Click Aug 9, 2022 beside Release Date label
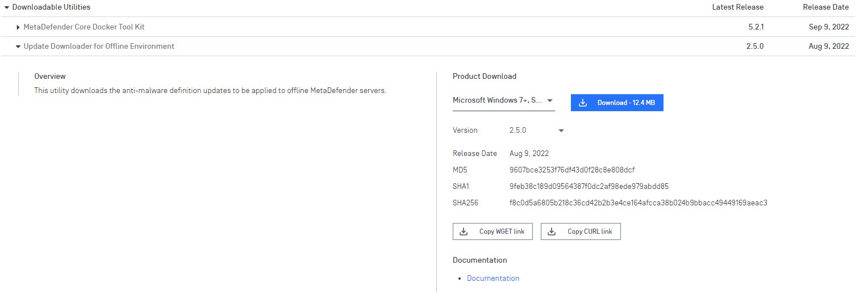The image size is (868, 299). tap(529, 153)
